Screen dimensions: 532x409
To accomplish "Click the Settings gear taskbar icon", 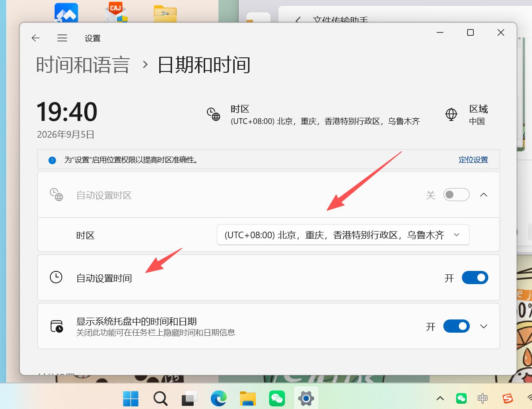I will pyautogui.click(x=306, y=398).
